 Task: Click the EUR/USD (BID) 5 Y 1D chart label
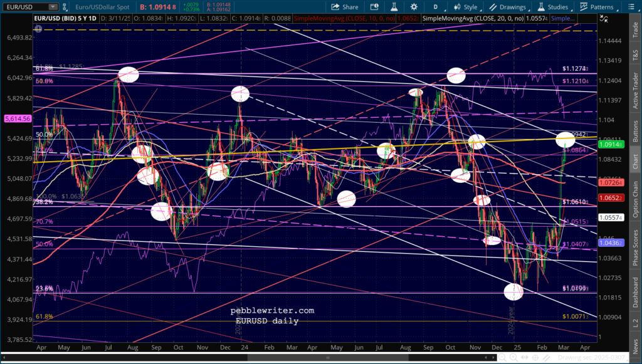(x=65, y=18)
